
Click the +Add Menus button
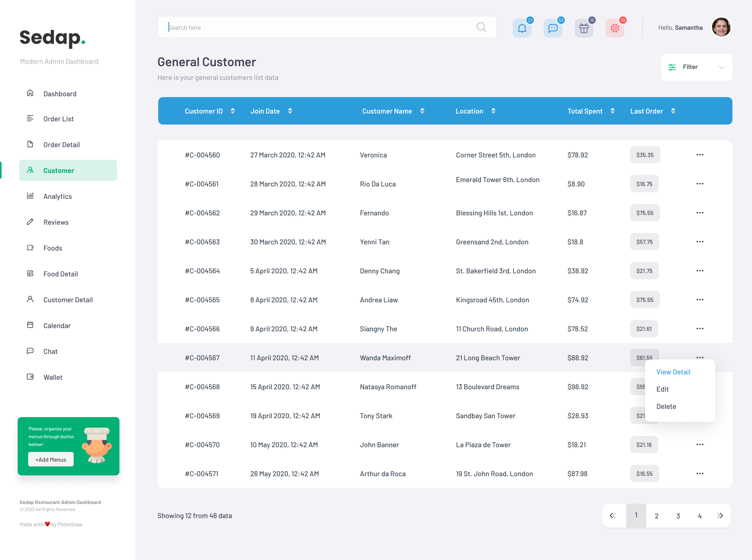51,459
